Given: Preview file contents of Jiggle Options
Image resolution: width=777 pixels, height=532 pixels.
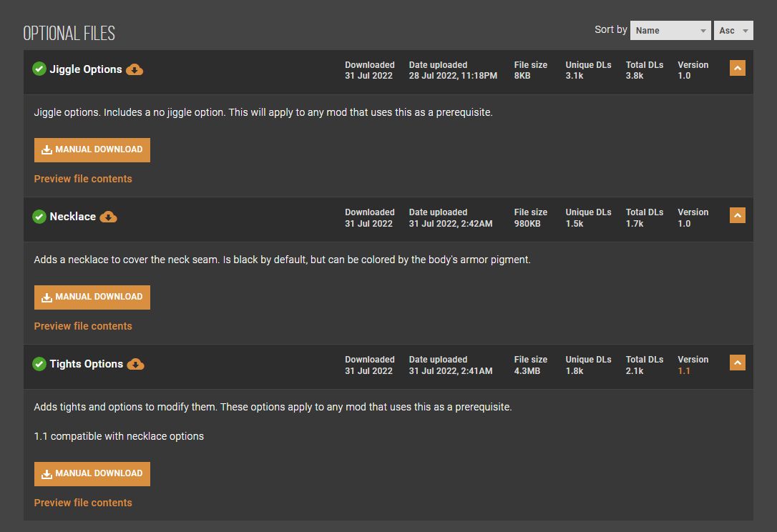Looking at the screenshot, I should [83, 179].
